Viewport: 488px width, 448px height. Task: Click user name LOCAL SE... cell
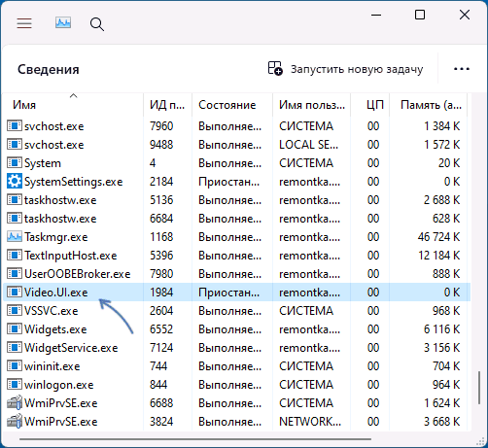[308, 145]
